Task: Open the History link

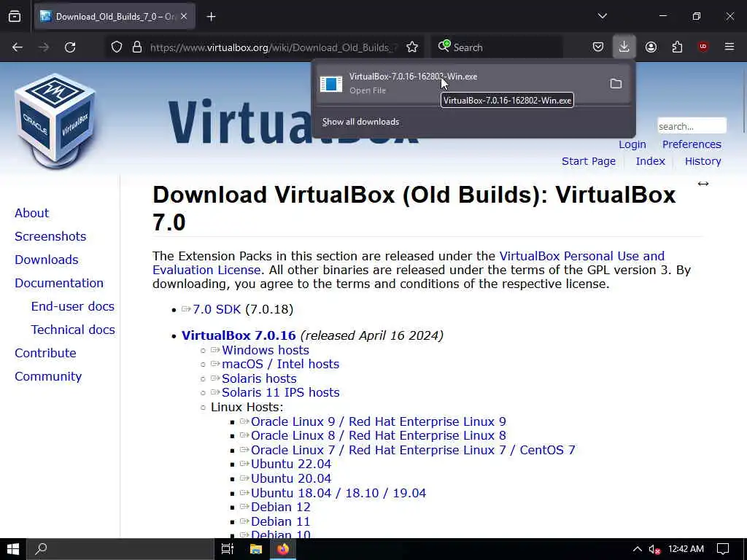Action: 703,161
